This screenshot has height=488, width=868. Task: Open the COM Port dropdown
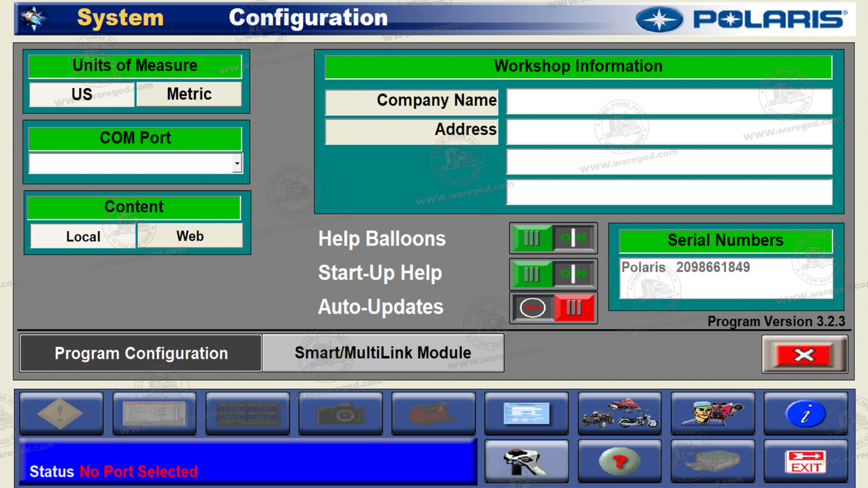click(x=237, y=163)
